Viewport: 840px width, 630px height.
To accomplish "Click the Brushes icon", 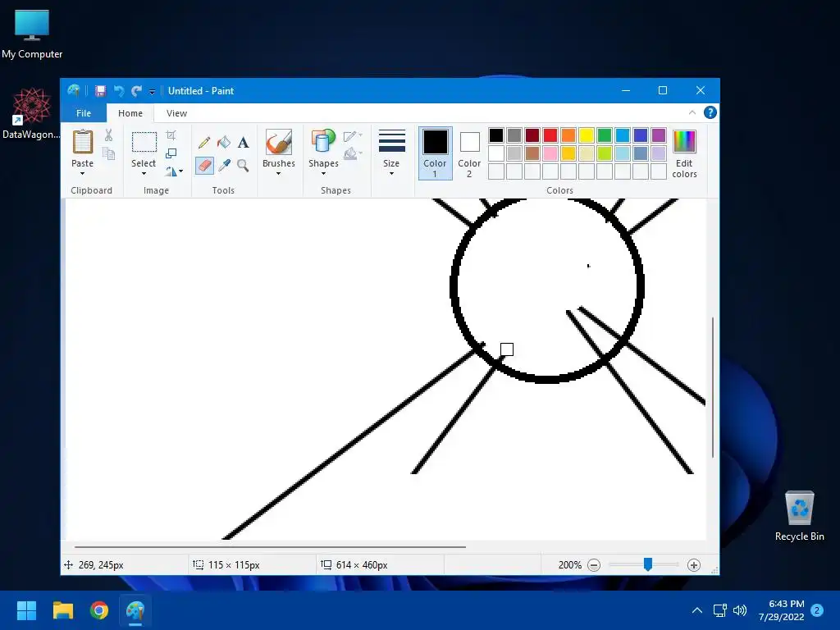I will pyautogui.click(x=279, y=142).
